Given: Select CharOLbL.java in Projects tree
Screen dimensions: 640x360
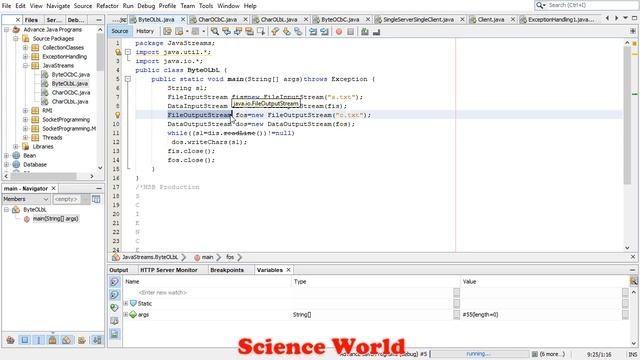Looking at the screenshot, I should 69,102.
